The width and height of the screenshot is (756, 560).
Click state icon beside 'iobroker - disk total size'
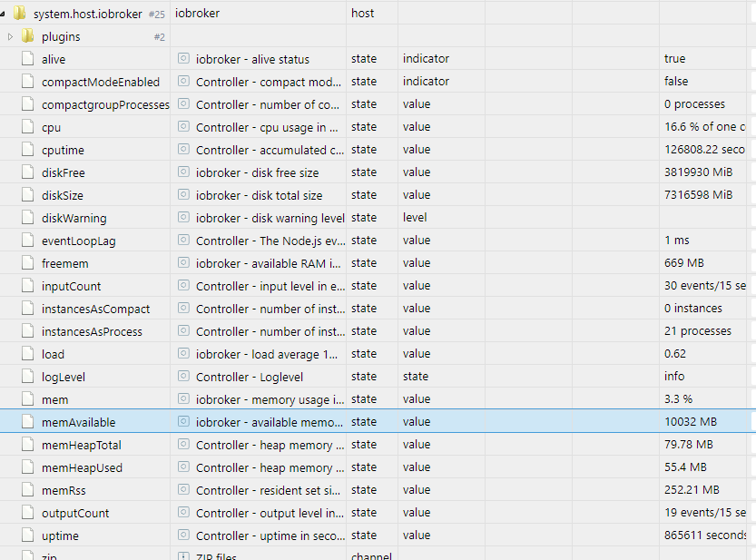pyautogui.click(x=183, y=194)
